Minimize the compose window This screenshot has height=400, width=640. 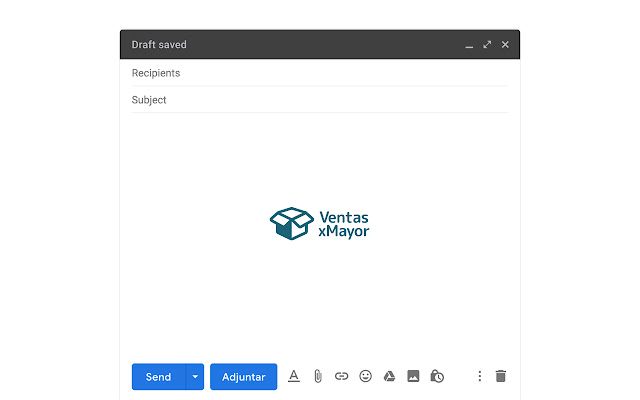click(x=469, y=45)
